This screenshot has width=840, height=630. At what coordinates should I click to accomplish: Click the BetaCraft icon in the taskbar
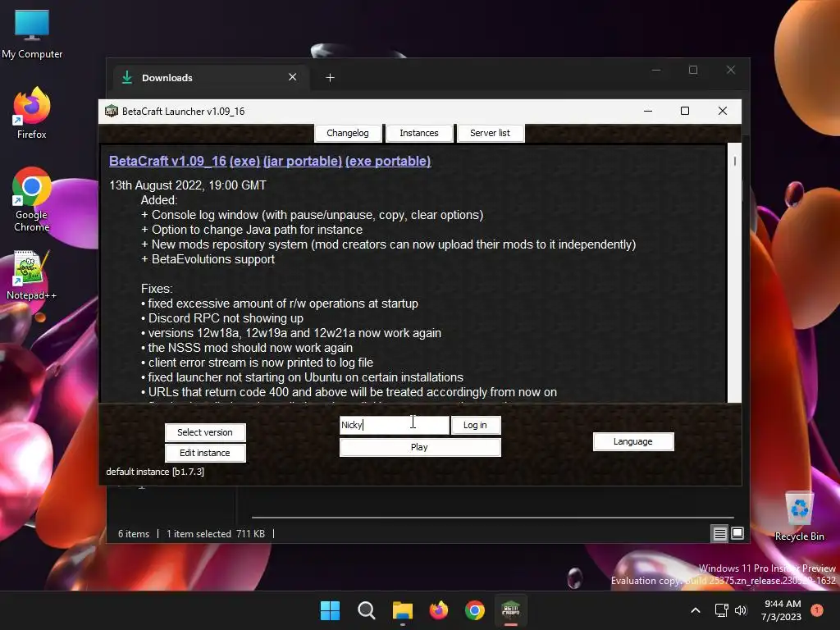click(x=510, y=610)
